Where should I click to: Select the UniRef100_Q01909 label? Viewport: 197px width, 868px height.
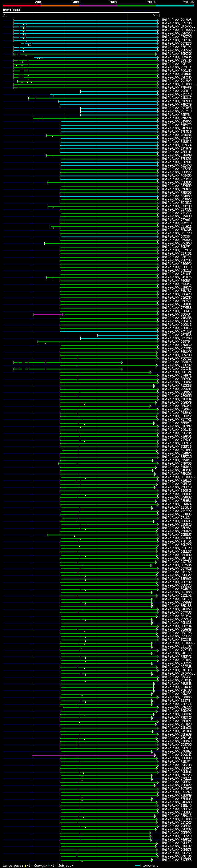[x=177, y=81]
